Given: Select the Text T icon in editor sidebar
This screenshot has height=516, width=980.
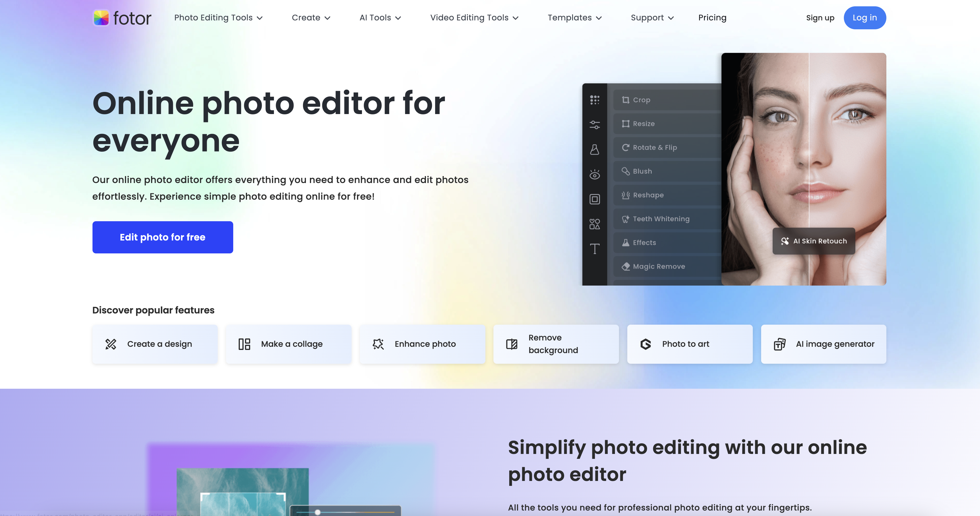Looking at the screenshot, I should coord(595,249).
